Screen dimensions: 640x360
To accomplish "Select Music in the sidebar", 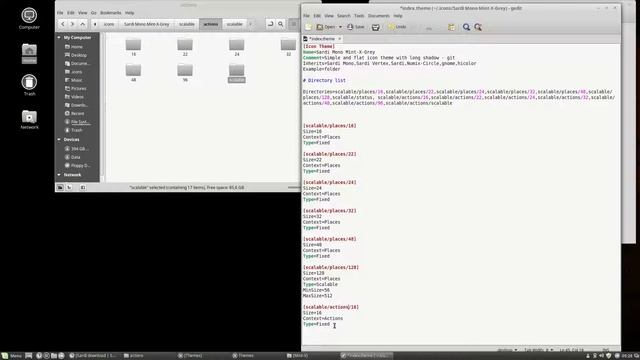I will pos(77,80).
